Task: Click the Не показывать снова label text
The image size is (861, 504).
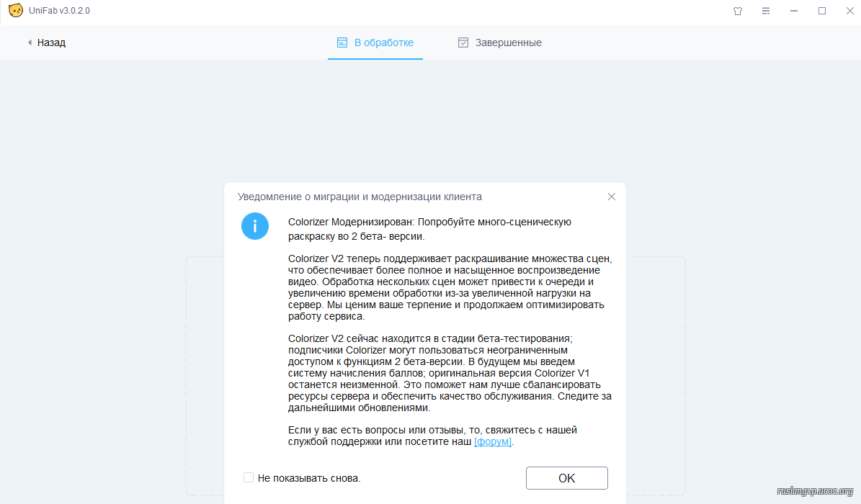Action: 308,478
